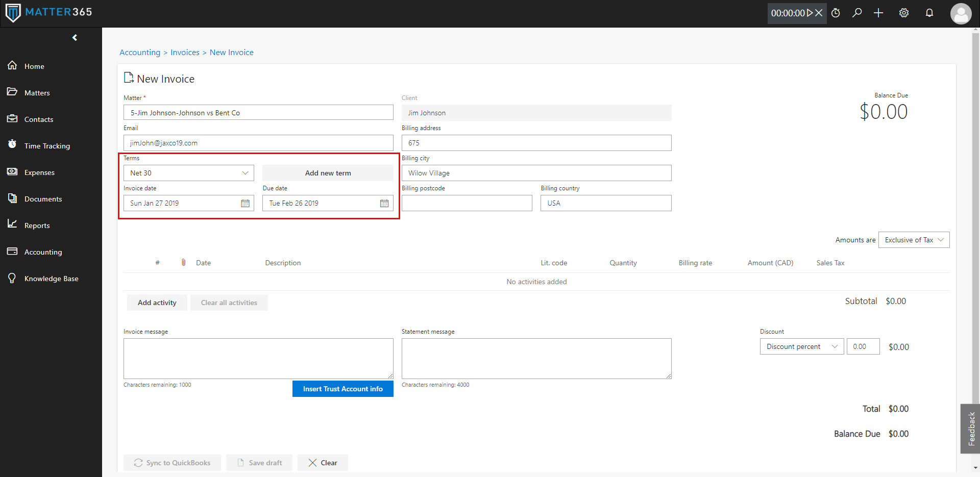Open settings gear icon
Screen dimensions: 980x477
coord(904,13)
